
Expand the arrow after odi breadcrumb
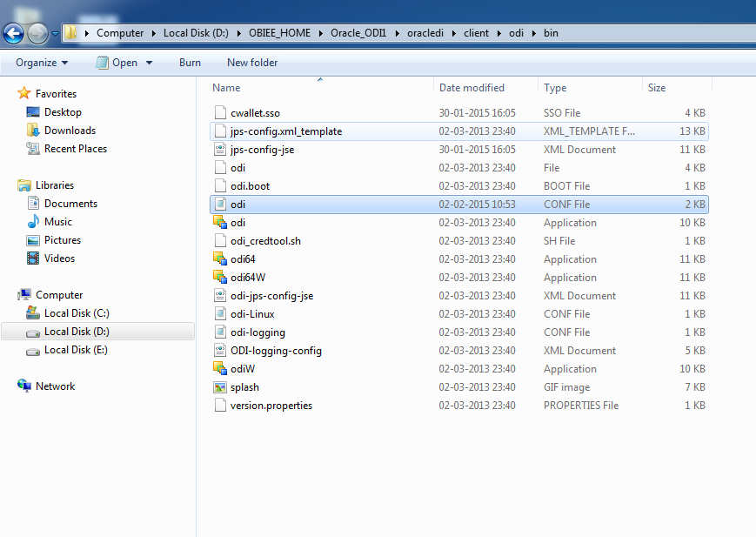pos(534,33)
